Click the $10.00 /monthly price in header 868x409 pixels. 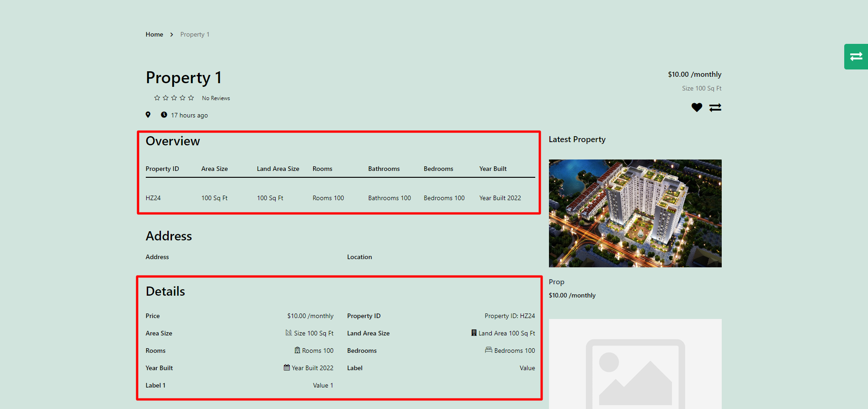695,74
